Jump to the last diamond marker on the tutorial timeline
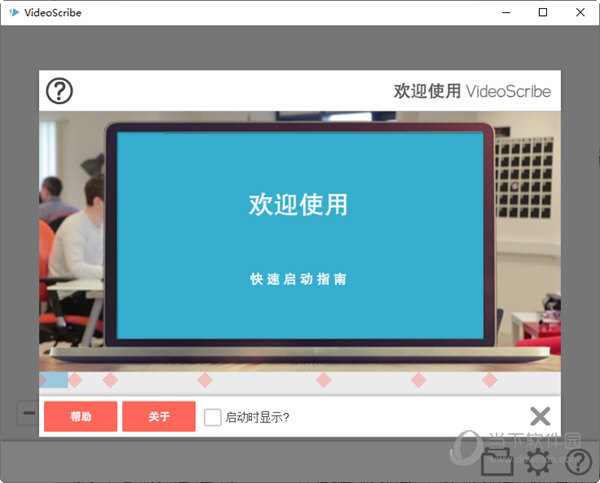Viewport: 600px width, 483px height. point(490,380)
